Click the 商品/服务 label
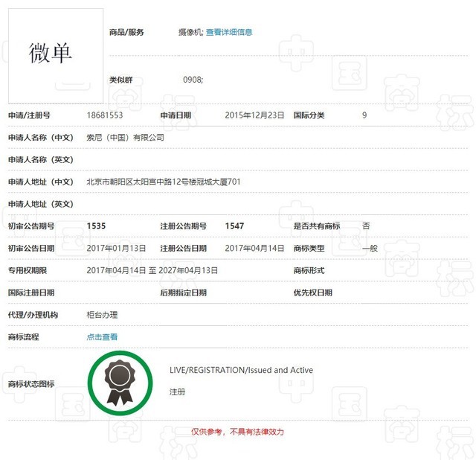476x460 pixels. point(126,32)
